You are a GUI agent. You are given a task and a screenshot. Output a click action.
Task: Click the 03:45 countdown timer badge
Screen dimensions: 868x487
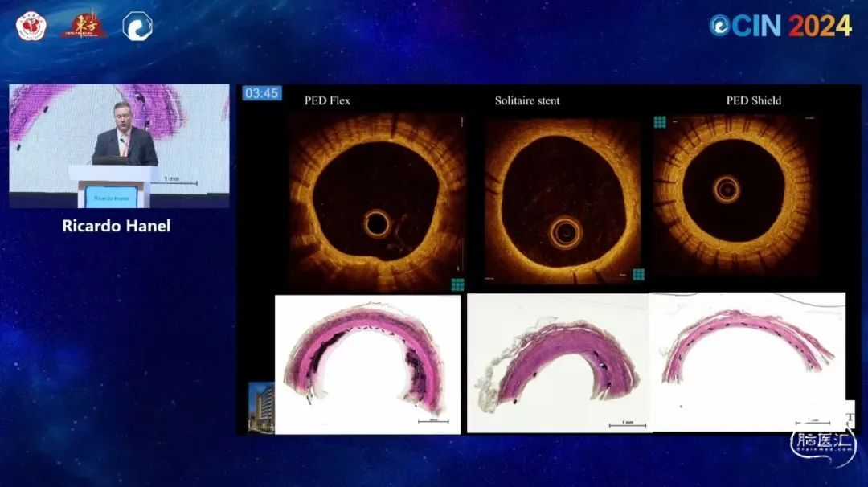pos(261,93)
